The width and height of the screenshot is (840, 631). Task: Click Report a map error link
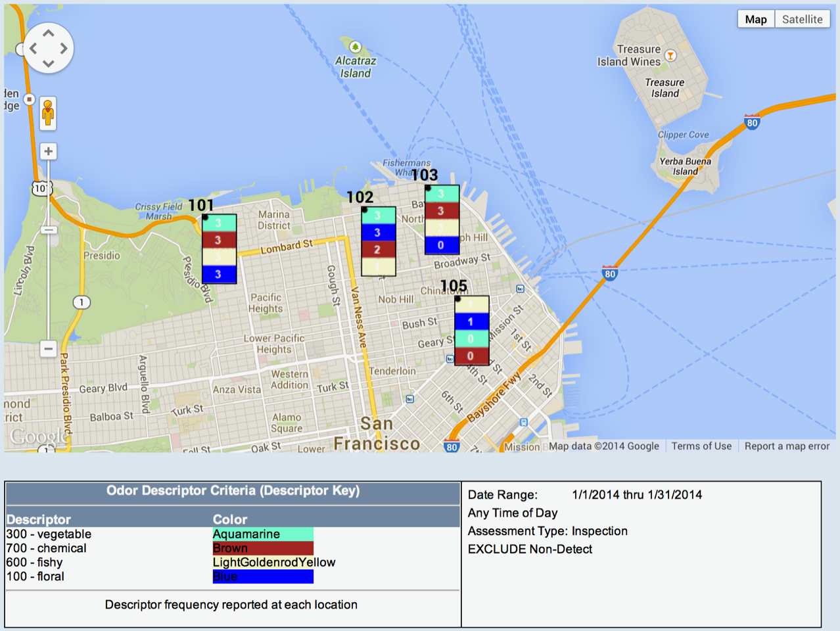pyautogui.click(x=787, y=446)
